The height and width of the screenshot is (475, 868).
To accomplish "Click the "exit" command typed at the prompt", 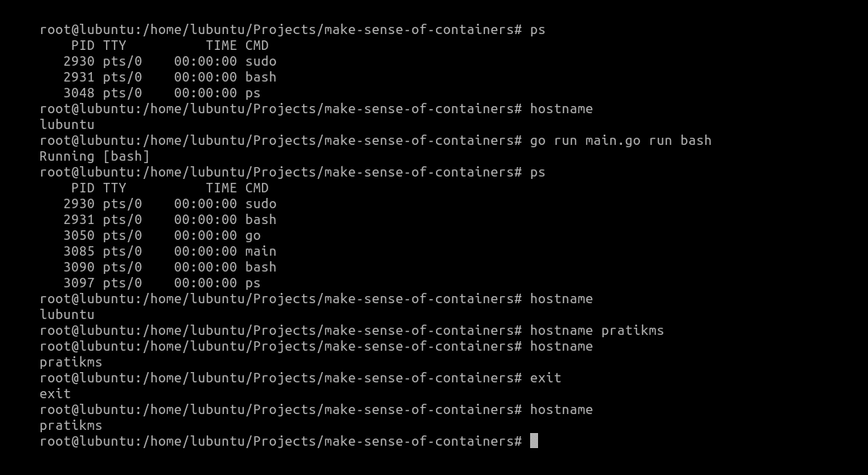I will coord(545,378).
